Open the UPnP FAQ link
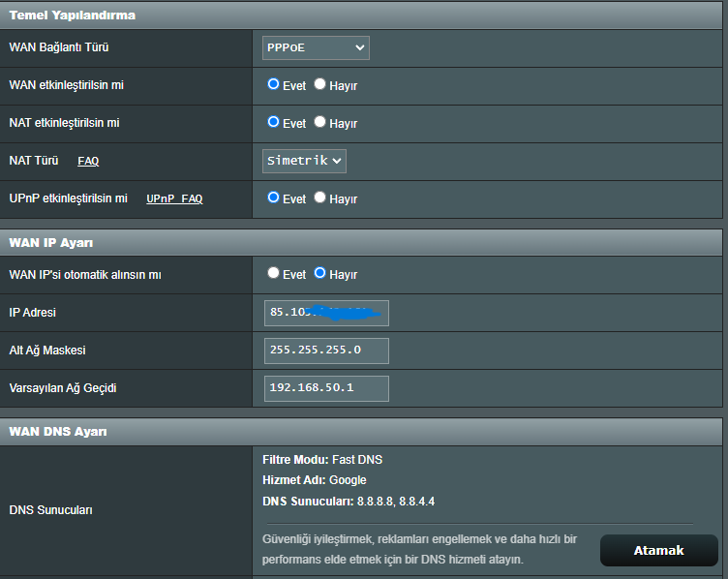Viewport: 728px width, 579px height. pos(174,198)
